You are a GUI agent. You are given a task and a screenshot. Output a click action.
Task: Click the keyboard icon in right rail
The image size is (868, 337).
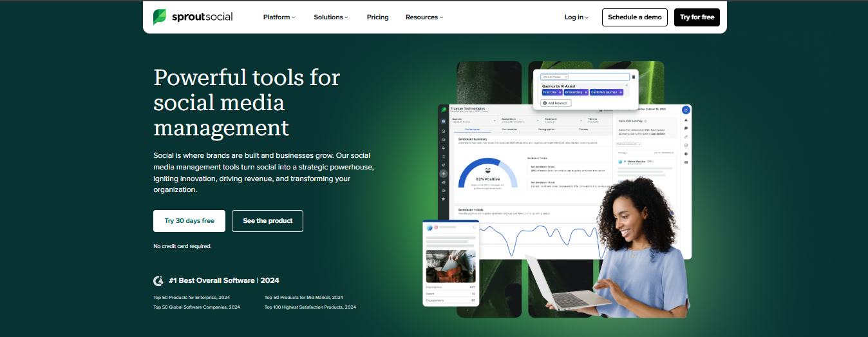[x=686, y=162]
